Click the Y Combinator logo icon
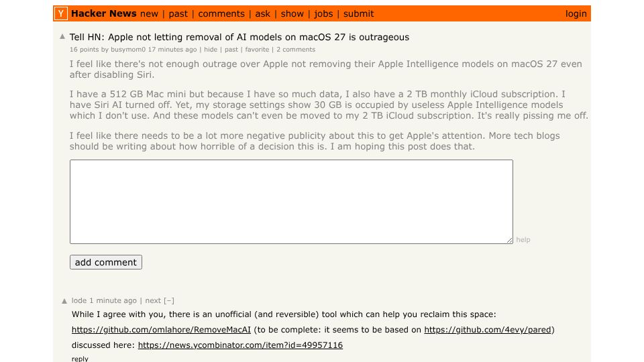Screen dimensions: 644x362 (61, 13)
